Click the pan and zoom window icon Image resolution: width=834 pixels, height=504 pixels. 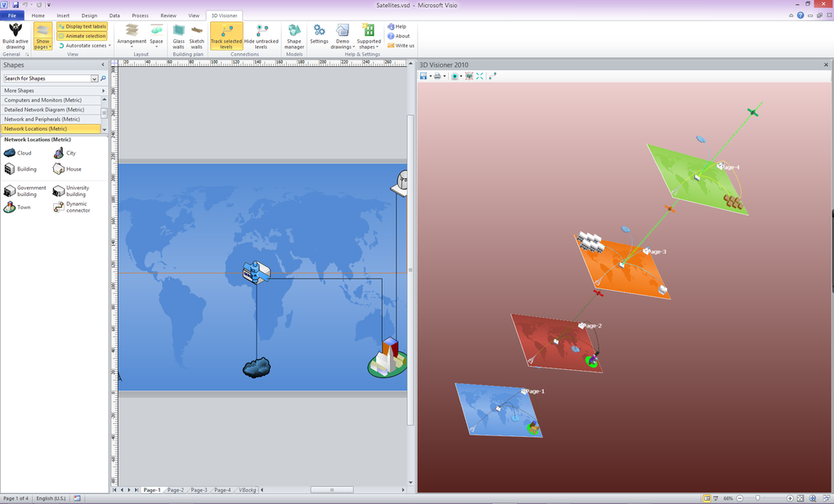point(813,498)
